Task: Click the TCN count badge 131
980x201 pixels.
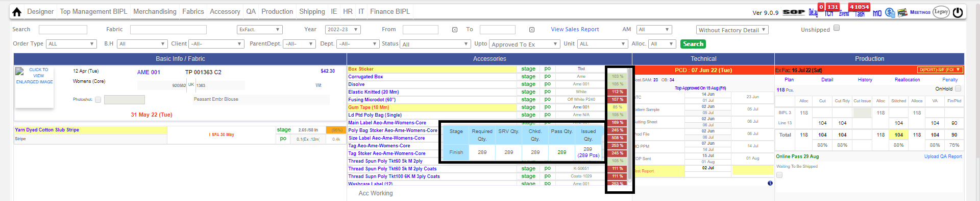Action: (833, 7)
